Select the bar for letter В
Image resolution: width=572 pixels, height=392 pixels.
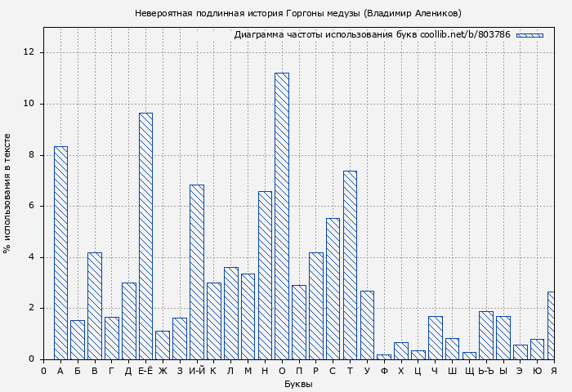pyautogui.click(x=95, y=306)
